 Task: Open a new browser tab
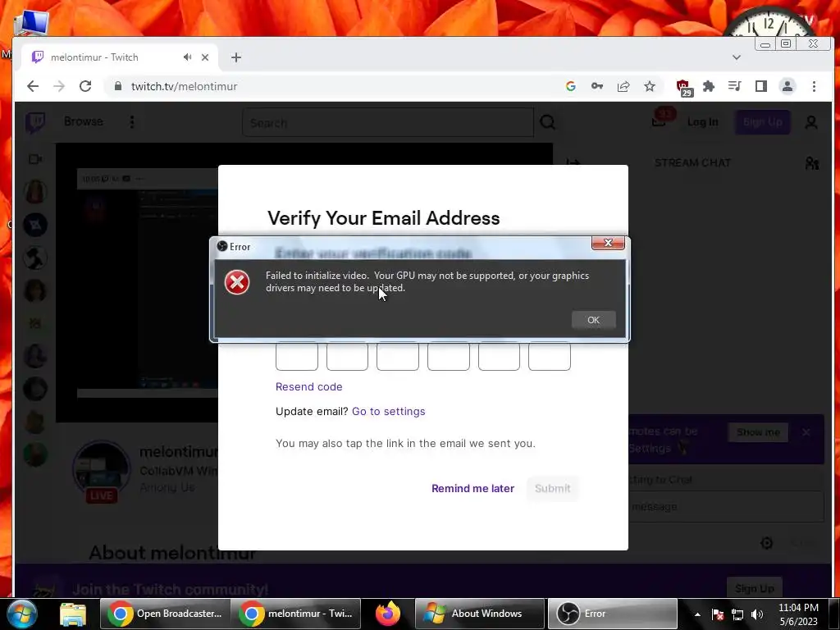236,57
